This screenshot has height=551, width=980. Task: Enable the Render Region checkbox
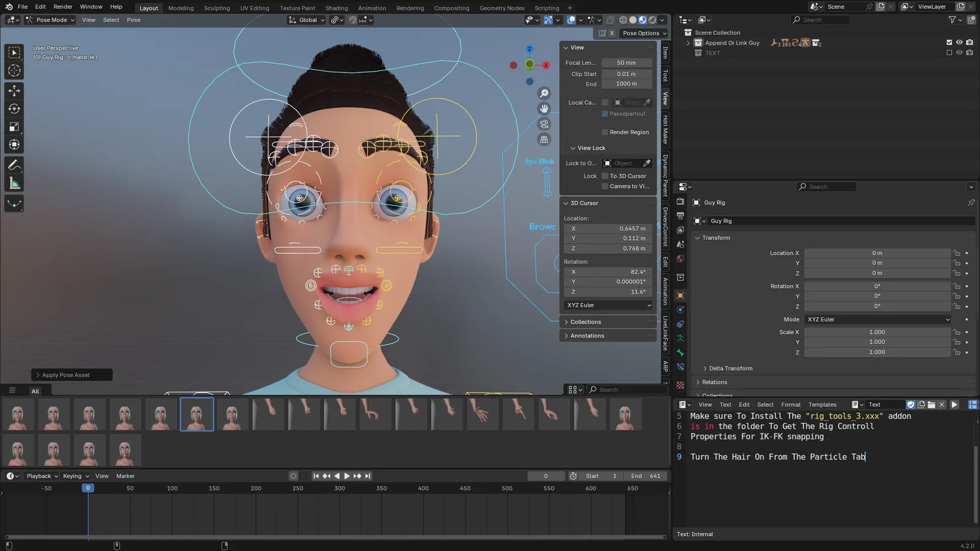(606, 132)
